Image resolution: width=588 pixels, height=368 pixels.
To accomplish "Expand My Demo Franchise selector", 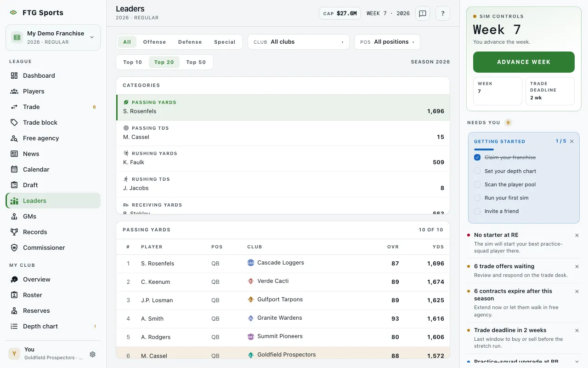I will (53, 37).
